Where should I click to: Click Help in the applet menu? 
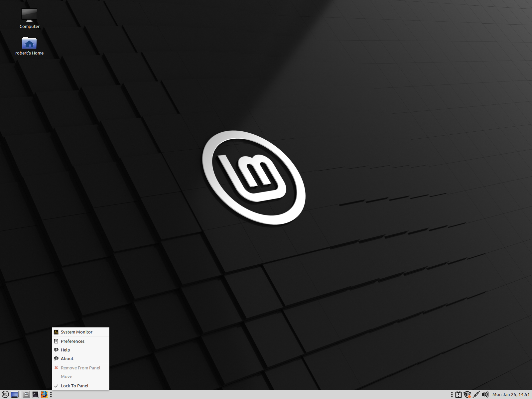pos(65,350)
